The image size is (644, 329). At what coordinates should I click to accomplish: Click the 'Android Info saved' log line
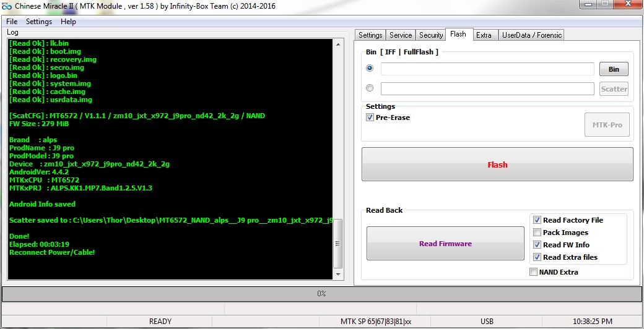pyautogui.click(x=42, y=204)
